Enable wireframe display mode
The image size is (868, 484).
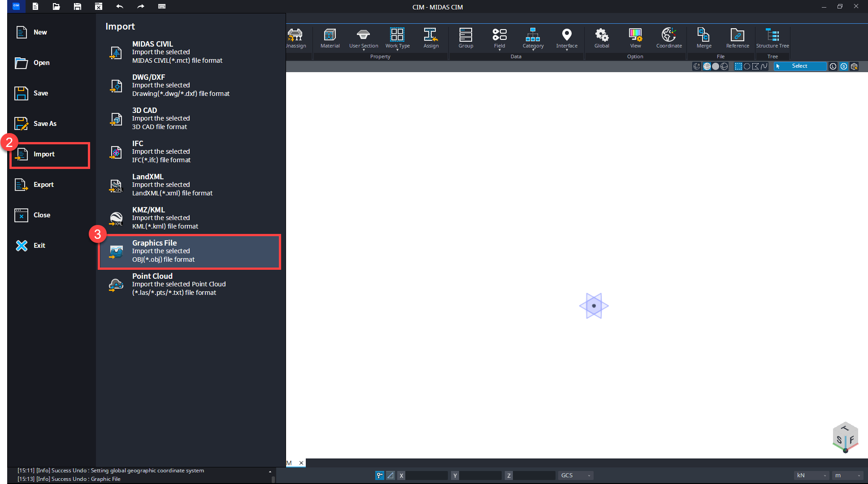point(724,66)
